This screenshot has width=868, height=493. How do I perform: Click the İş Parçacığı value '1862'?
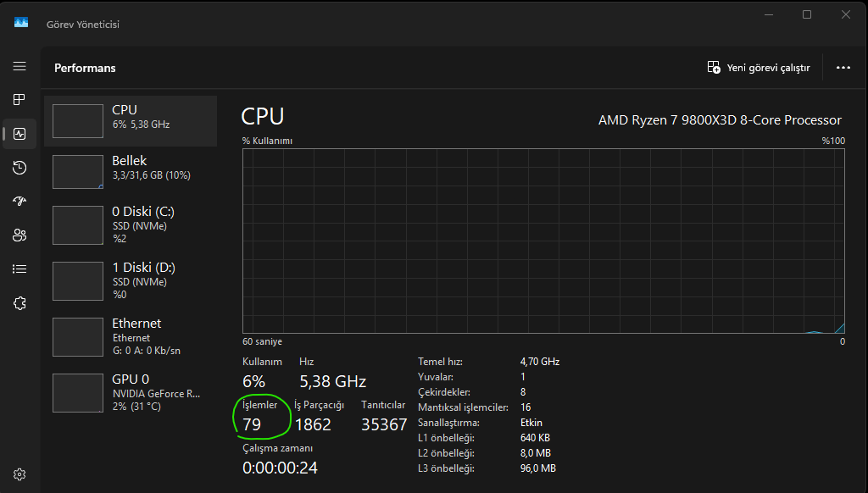[x=313, y=424]
